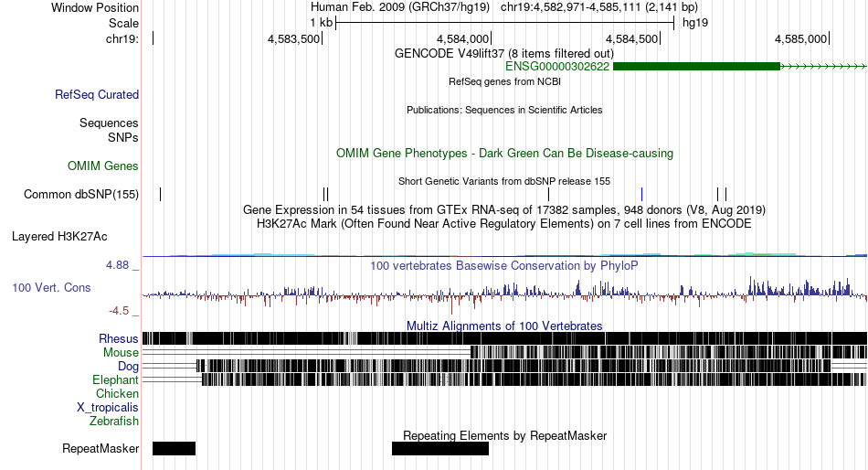The image size is (868, 470).
Task: Click the Rhesus alignment bar
Action: [x=504, y=338]
